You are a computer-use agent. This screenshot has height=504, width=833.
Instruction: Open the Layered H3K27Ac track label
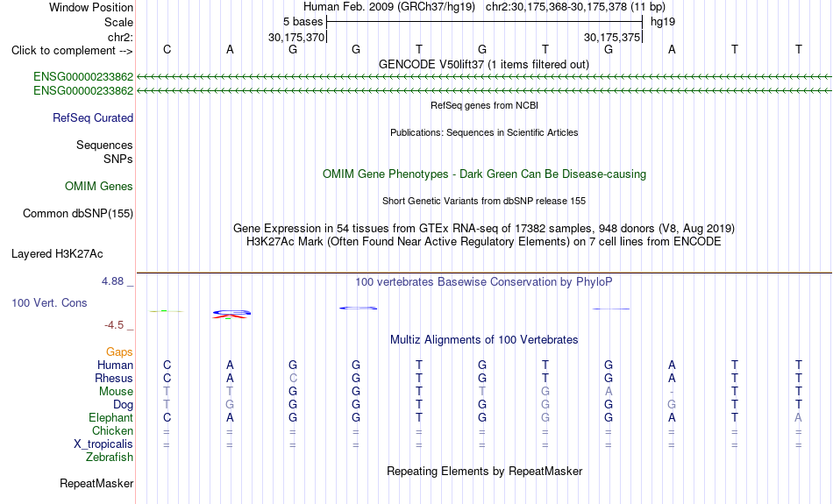[x=57, y=254]
